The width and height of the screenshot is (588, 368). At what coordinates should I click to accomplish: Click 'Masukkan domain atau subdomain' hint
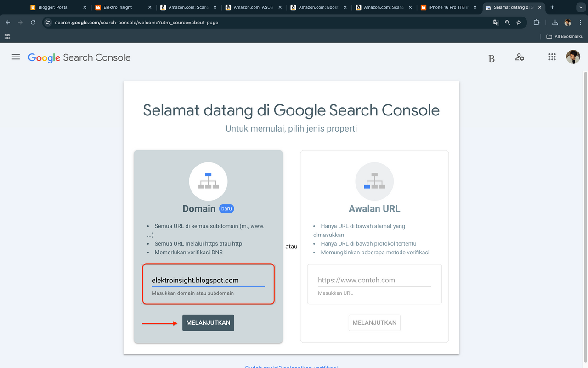pyautogui.click(x=193, y=293)
